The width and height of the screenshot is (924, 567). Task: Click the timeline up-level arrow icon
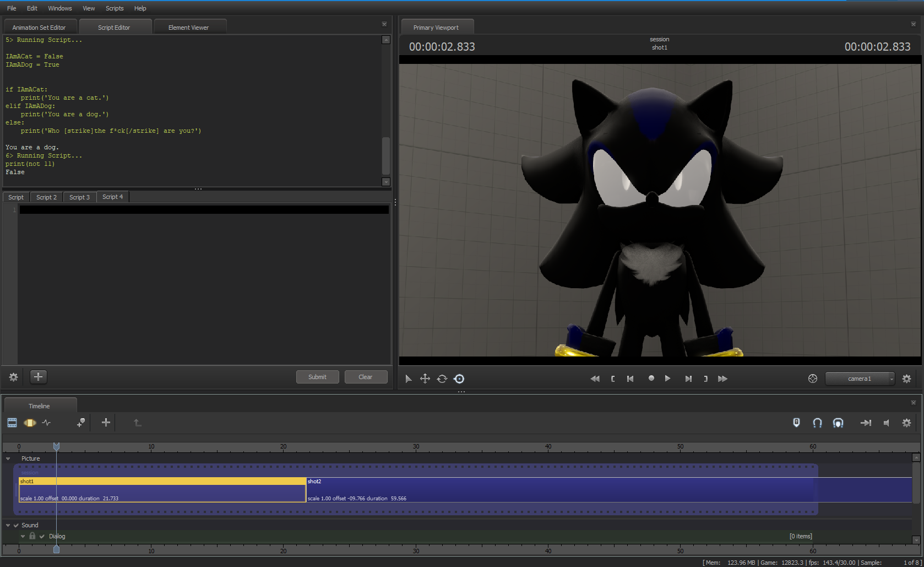138,423
